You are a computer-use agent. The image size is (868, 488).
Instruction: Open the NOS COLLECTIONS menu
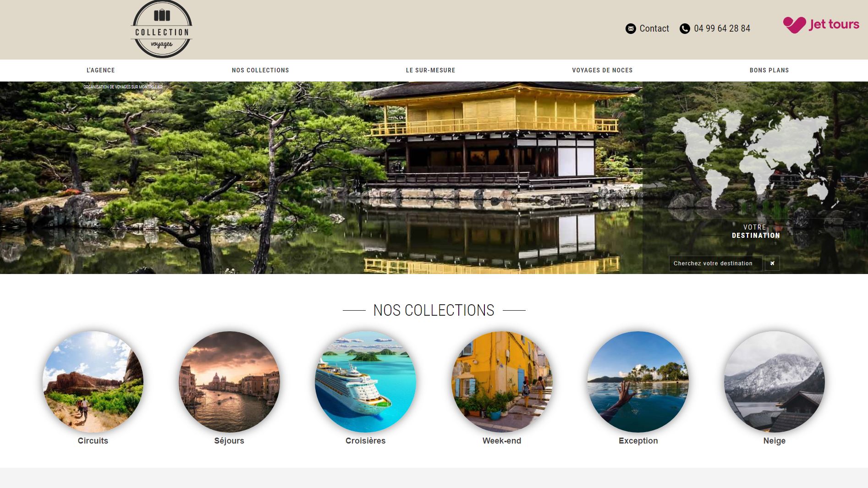[x=260, y=70]
